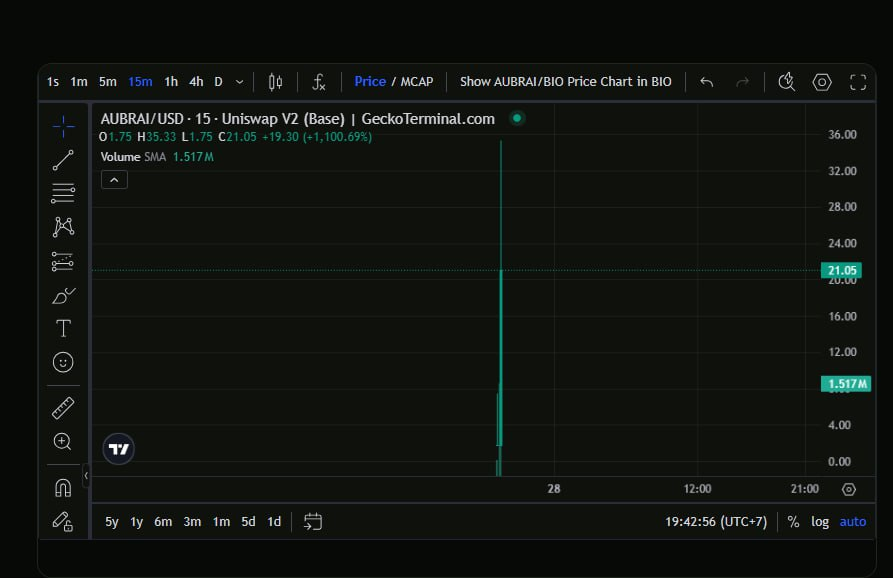Undo the last chart action

707,82
